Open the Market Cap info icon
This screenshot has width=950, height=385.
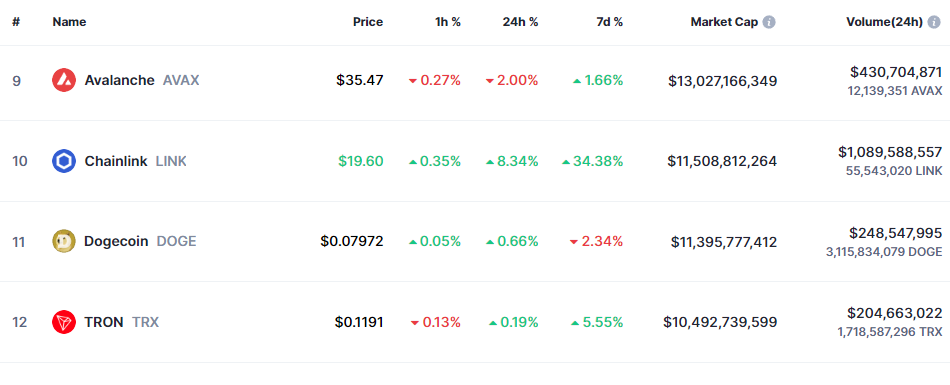click(769, 22)
